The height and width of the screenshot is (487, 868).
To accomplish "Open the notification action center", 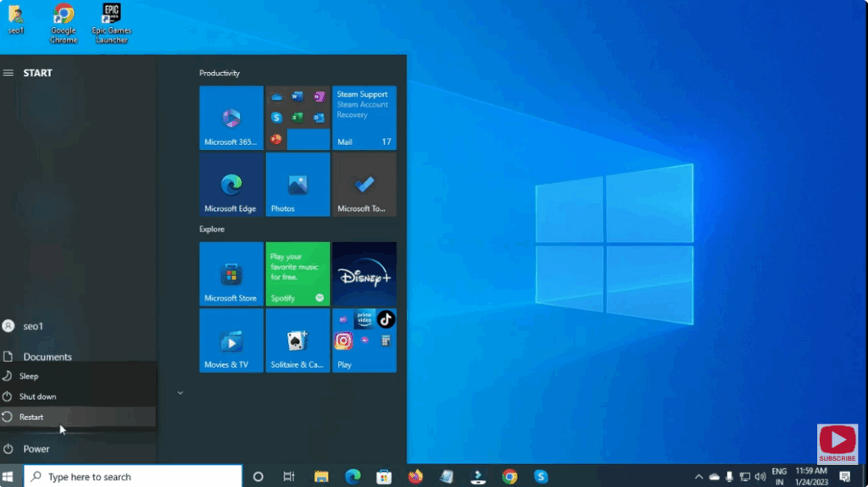I will (x=845, y=477).
